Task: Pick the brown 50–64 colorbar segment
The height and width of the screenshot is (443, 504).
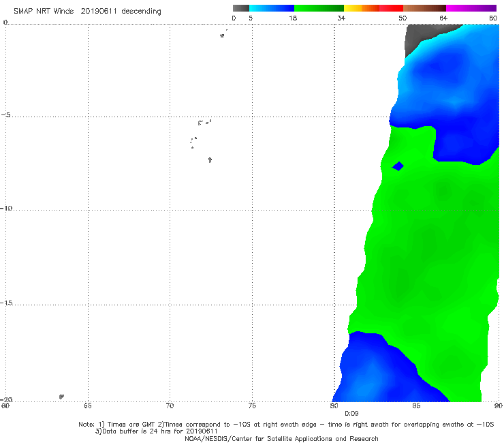Action: click(424, 8)
